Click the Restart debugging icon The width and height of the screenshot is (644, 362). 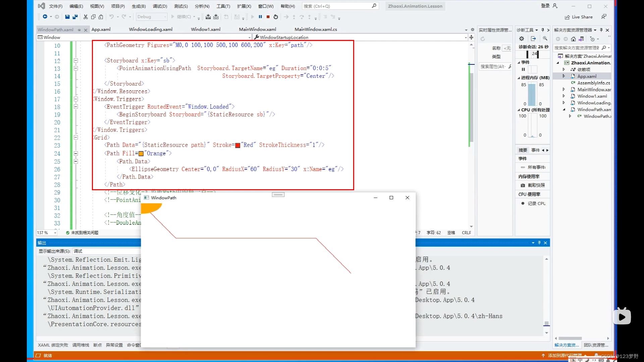point(276,17)
